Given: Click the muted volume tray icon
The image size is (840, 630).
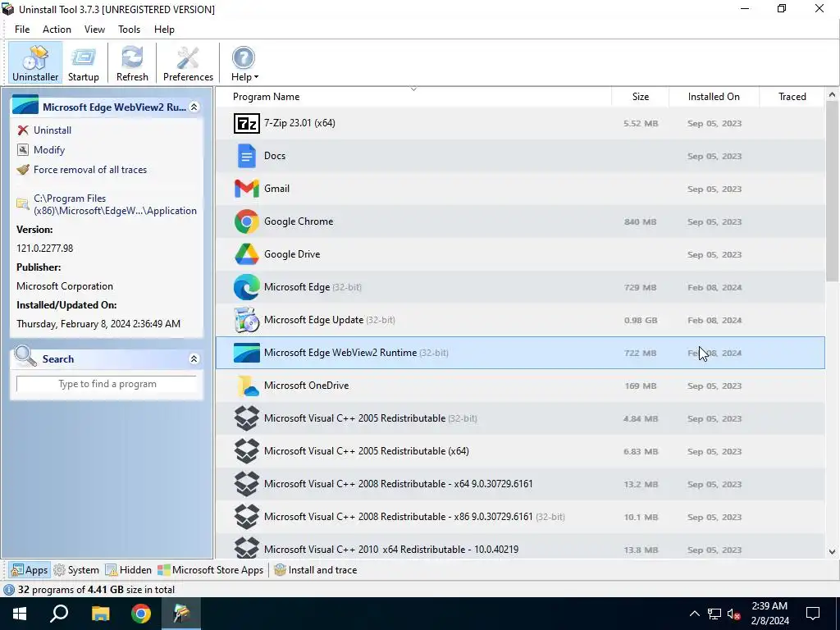Looking at the screenshot, I should [734, 614].
